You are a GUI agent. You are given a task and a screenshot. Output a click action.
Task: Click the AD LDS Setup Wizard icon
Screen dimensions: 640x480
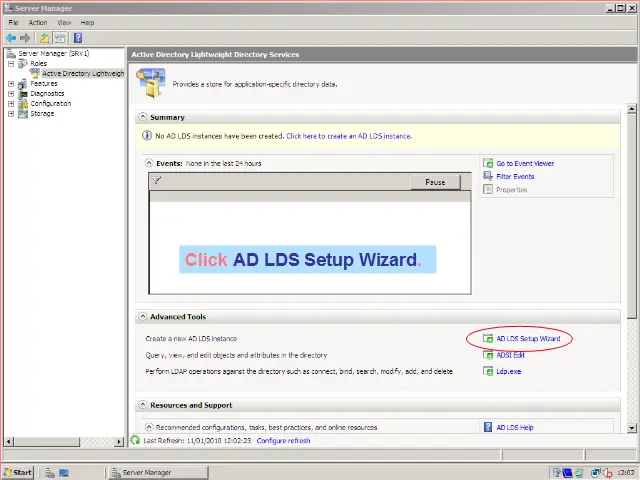[x=488, y=338]
